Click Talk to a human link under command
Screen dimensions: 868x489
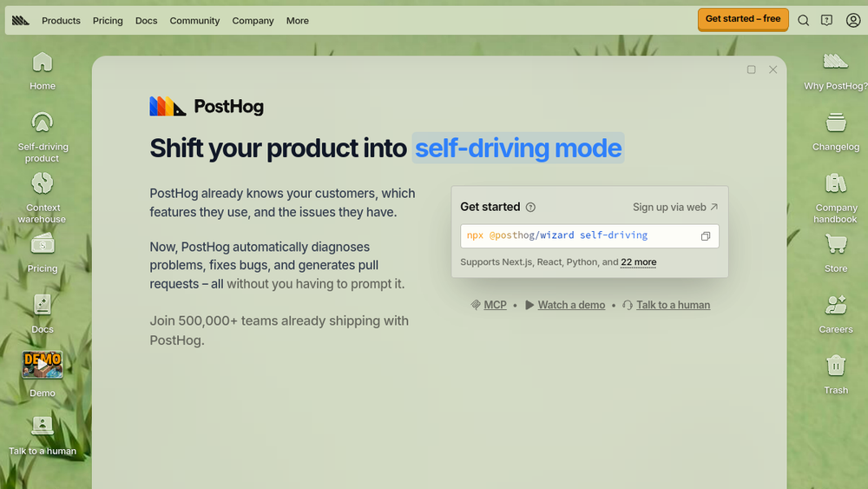pyautogui.click(x=667, y=305)
